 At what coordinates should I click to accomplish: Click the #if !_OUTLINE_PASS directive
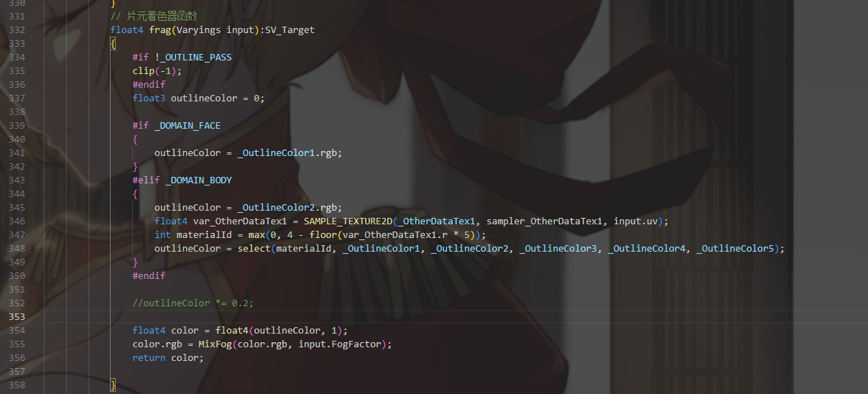182,57
